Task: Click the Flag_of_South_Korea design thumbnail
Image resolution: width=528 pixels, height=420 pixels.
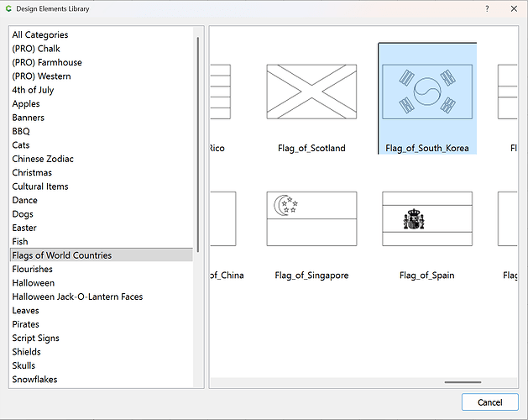Action: 427,93
